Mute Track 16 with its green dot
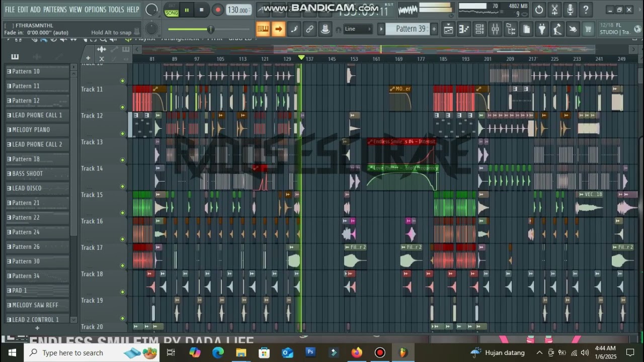 click(122, 239)
